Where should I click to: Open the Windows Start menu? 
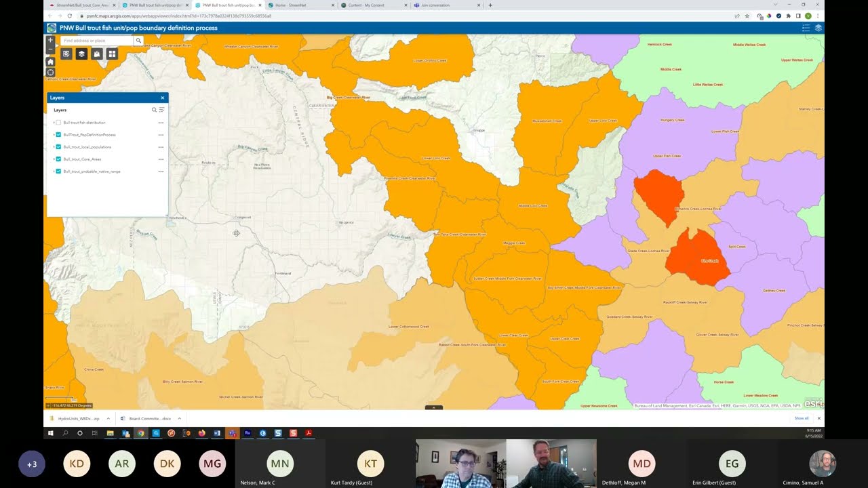(50, 433)
